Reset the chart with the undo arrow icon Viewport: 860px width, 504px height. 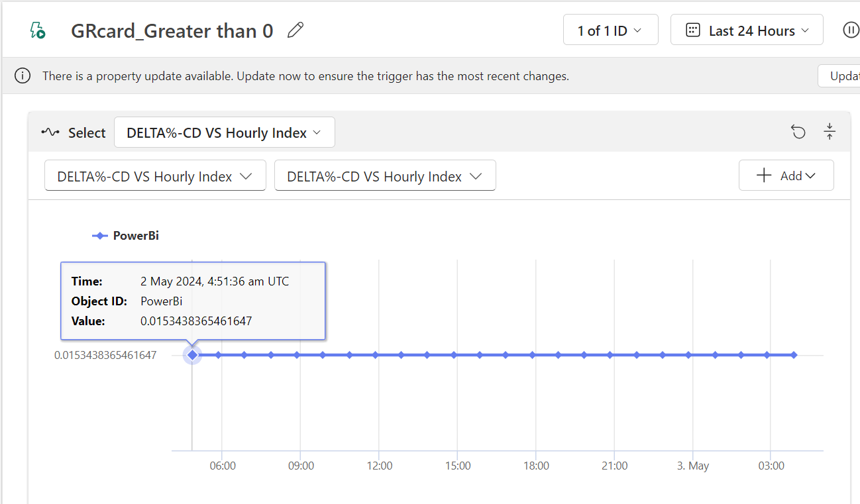(x=798, y=132)
